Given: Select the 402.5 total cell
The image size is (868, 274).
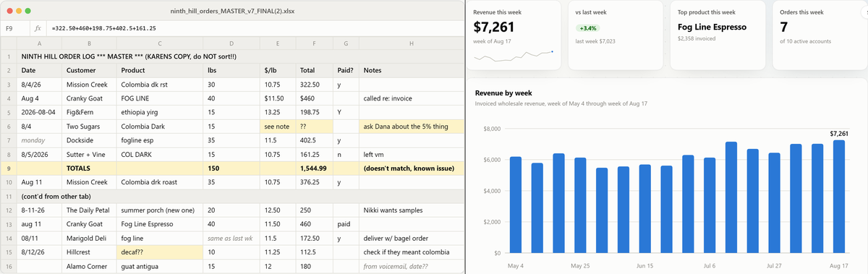Looking at the screenshot, I should click(x=315, y=140).
